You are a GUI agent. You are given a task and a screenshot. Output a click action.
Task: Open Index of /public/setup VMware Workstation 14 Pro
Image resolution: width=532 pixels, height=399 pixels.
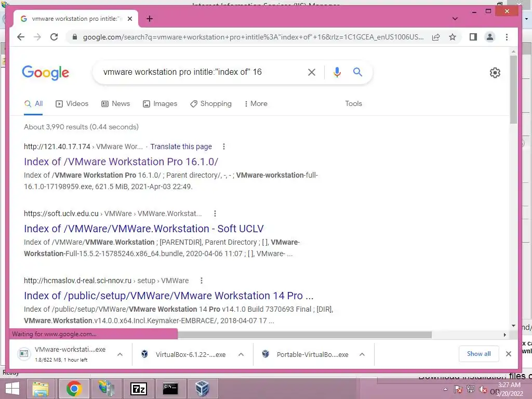click(169, 296)
